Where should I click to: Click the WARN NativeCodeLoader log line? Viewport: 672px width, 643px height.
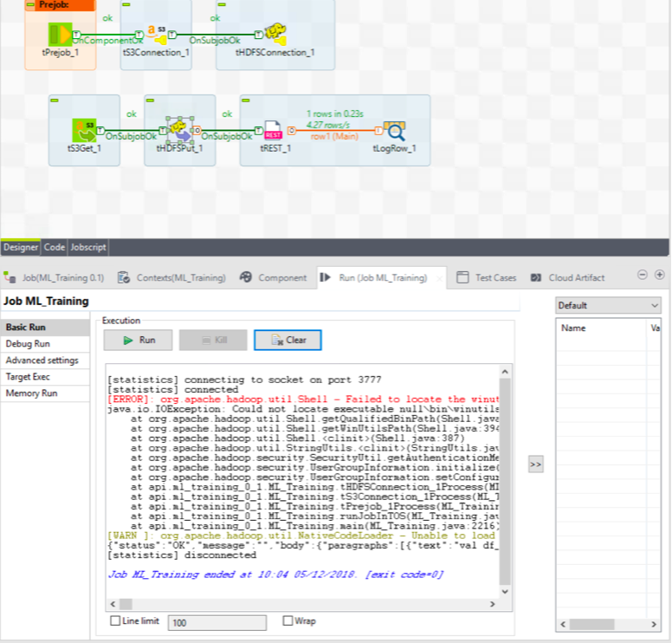[x=303, y=536]
